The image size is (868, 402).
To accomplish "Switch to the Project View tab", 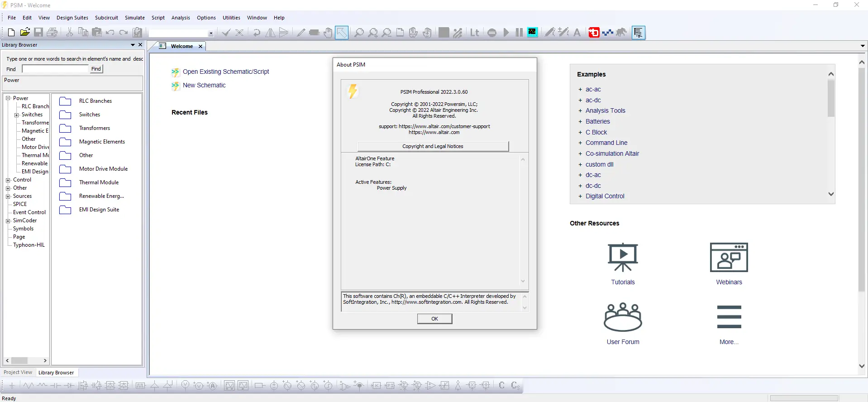I will click(x=18, y=373).
